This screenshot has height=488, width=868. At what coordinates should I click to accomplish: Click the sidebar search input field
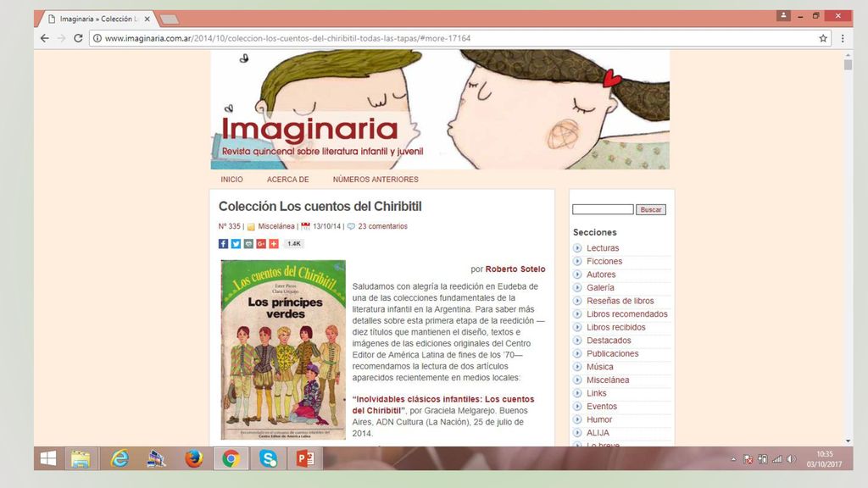click(x=603, y=210)
